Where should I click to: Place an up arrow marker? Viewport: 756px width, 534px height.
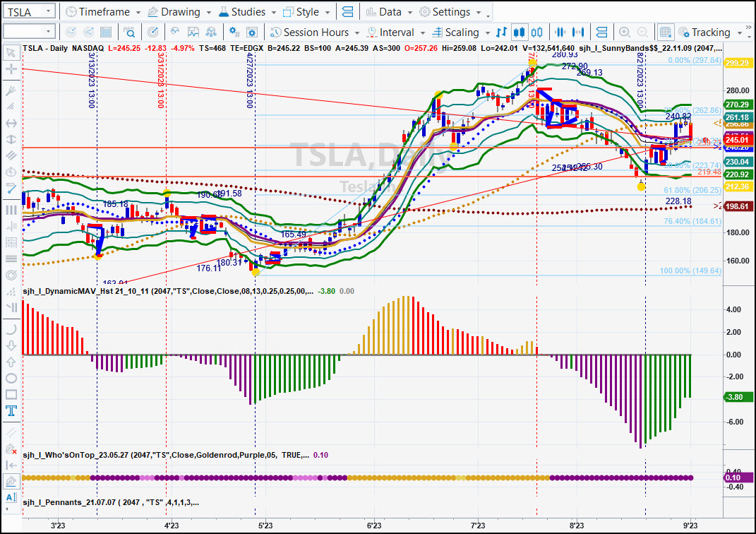point(11,362)
